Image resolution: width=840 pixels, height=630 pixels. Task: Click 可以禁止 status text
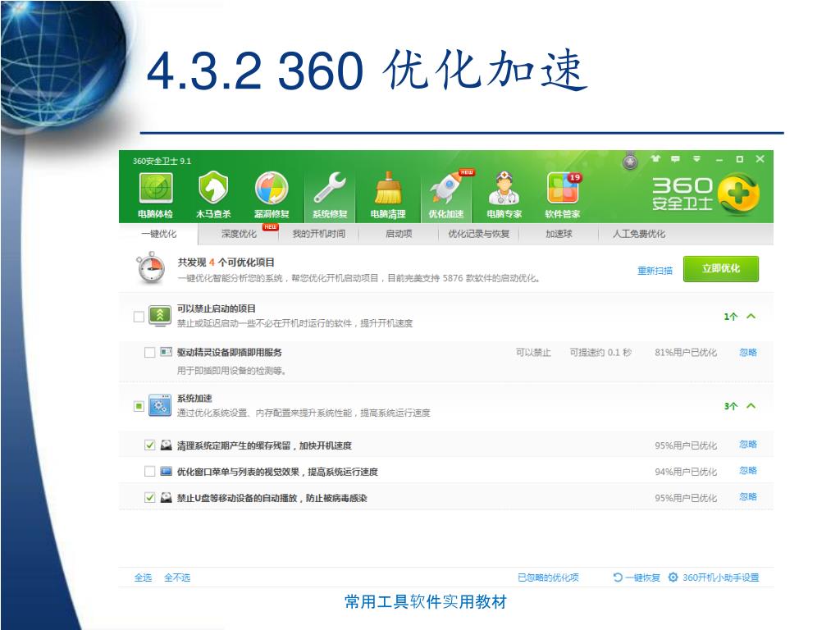533,353
